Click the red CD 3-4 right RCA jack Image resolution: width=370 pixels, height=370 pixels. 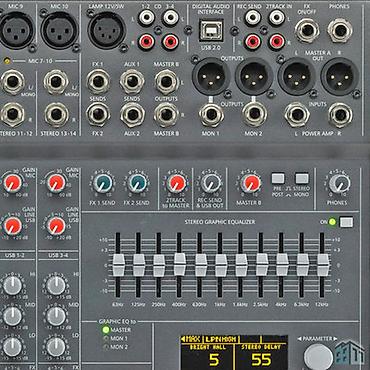point(170,42)
